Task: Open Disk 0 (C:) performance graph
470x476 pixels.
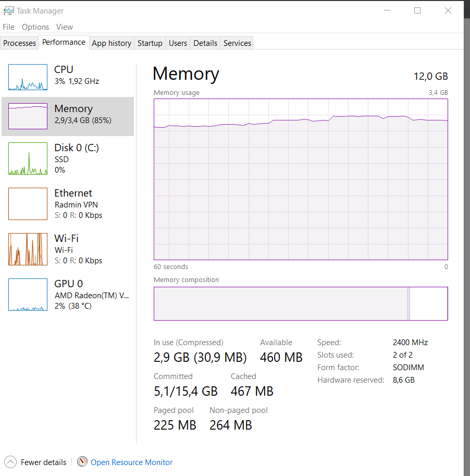Action: (x=28, y=158)
